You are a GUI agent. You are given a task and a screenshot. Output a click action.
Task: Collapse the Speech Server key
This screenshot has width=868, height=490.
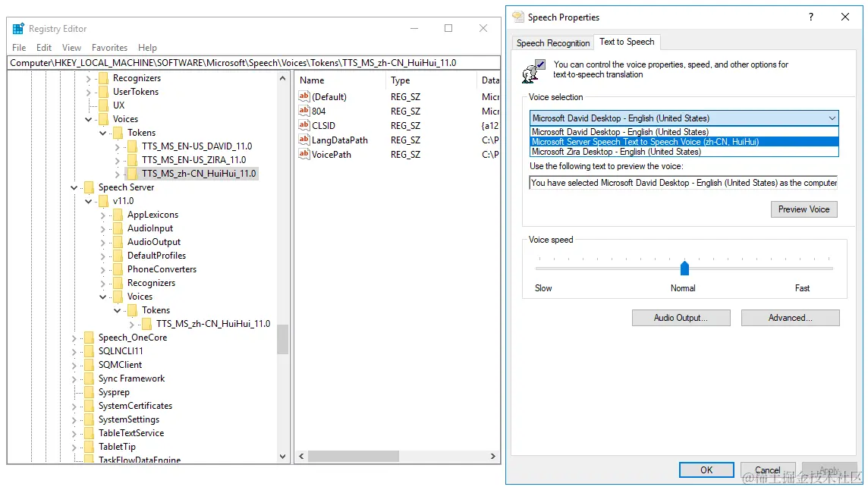(x=74, y=187)
